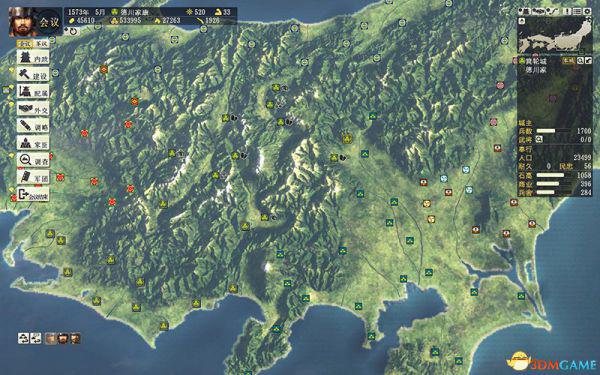Open the 调略 scheme command
Viewport: 600px width, 375px height.
point(33,126)
